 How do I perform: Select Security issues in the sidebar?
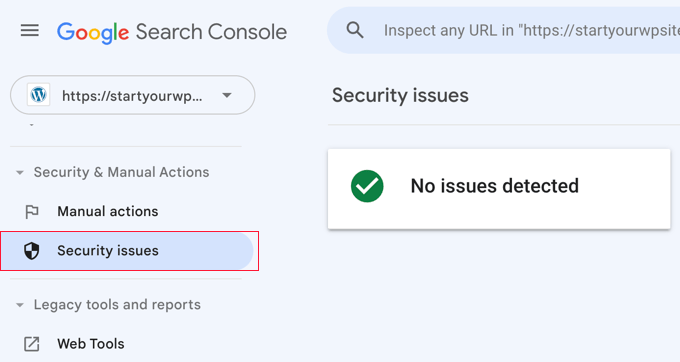(x=127, y=251)
